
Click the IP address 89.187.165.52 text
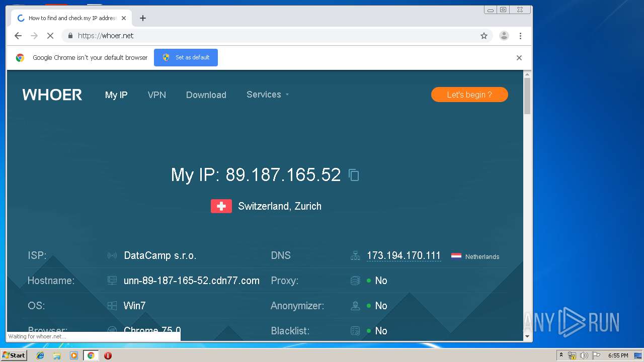tap(283, 174)
